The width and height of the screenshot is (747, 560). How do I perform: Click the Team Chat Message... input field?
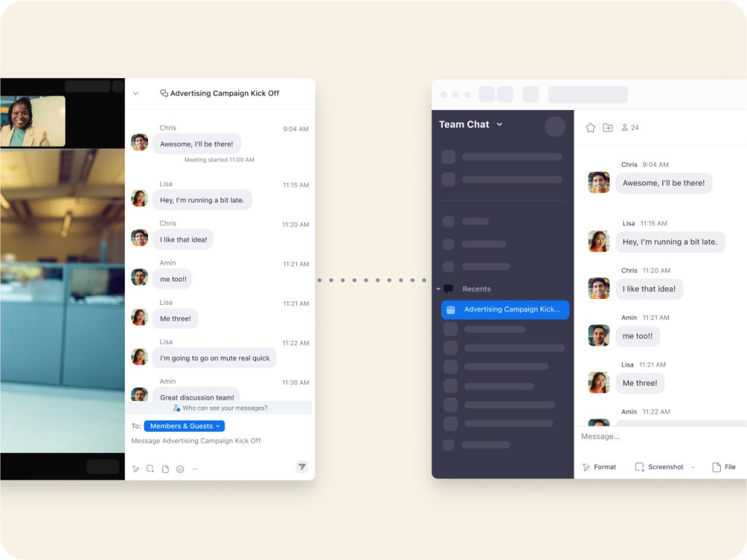(657, 437)
